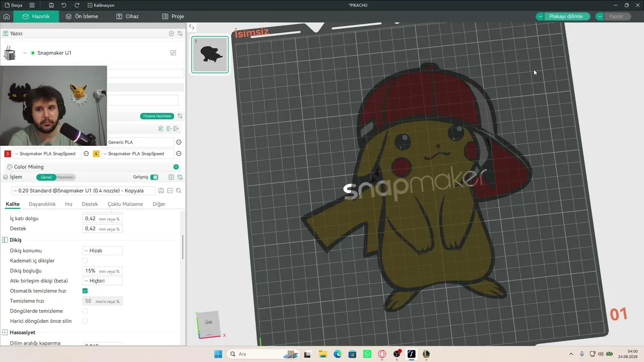Uncheck Otomatik temizleme hızı checkbox
Image resolution: width=644 pixels, height=362 pixels.
85,291
